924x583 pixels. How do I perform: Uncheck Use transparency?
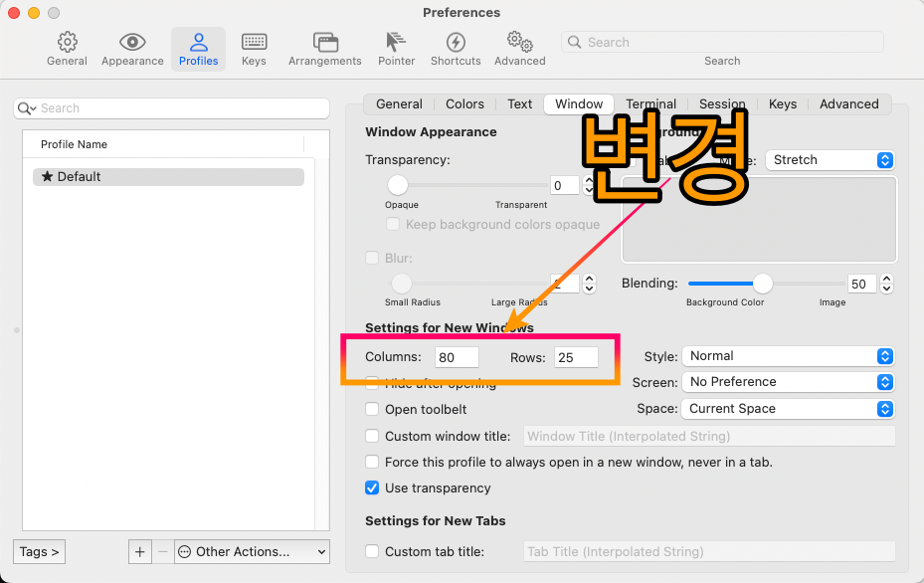372,487
